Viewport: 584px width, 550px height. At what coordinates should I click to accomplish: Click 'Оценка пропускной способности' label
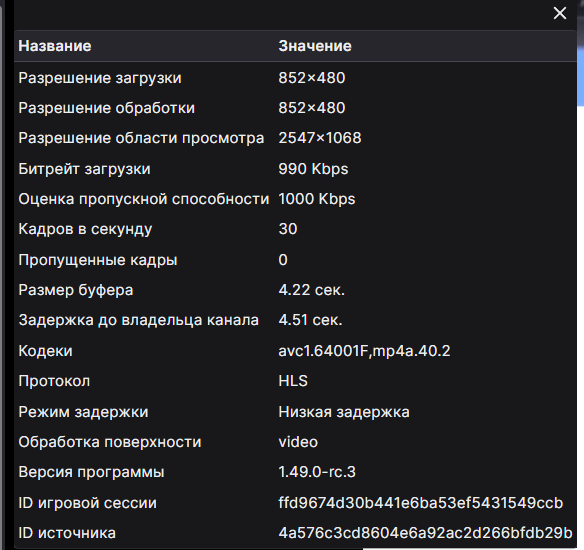[x=144, y=199]
